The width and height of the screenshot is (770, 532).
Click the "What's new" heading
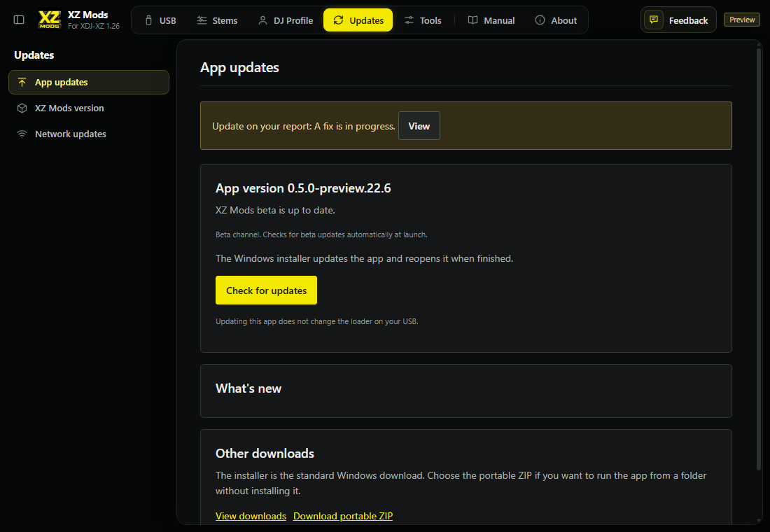[248, 388]
